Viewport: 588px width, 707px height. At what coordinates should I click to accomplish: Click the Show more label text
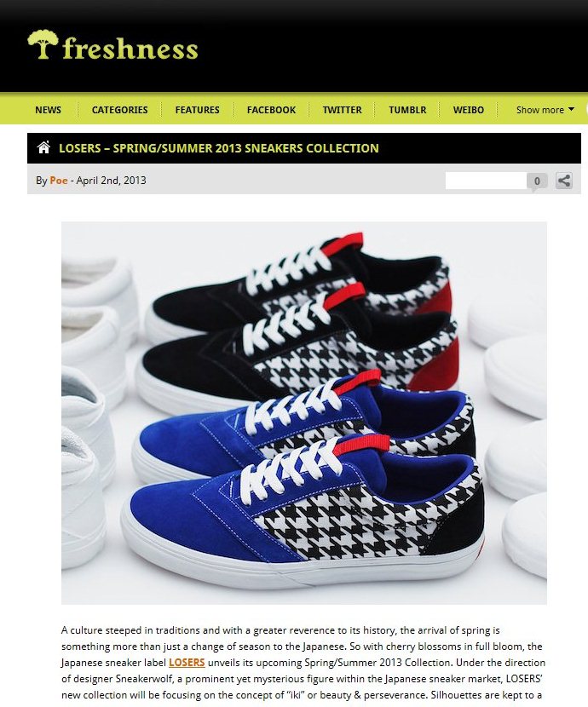pos(539,110)
